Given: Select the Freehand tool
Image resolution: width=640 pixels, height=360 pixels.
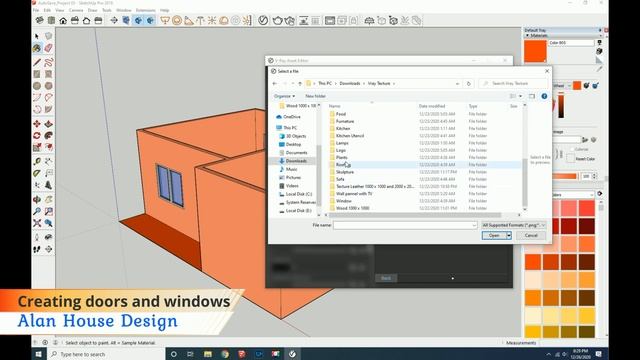Looking at the screenshot, I should (49, 62).
